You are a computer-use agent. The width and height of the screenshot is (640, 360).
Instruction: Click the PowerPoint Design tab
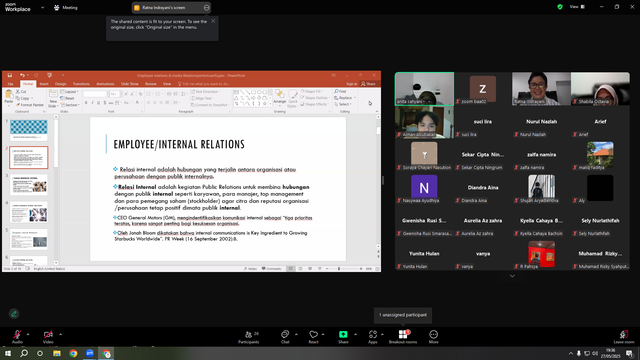tap(60, 84)
